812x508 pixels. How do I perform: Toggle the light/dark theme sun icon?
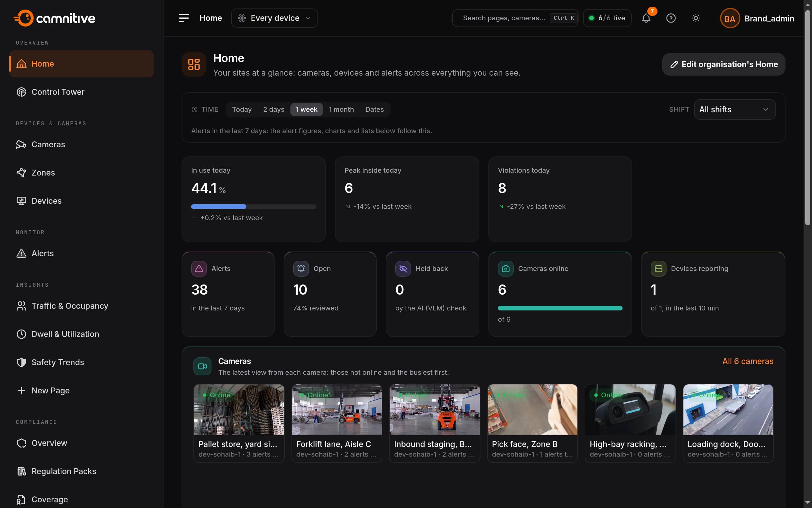696,18
